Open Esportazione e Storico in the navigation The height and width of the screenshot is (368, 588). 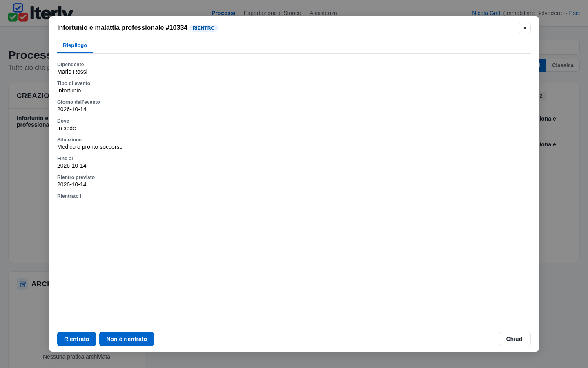point(272,13)
